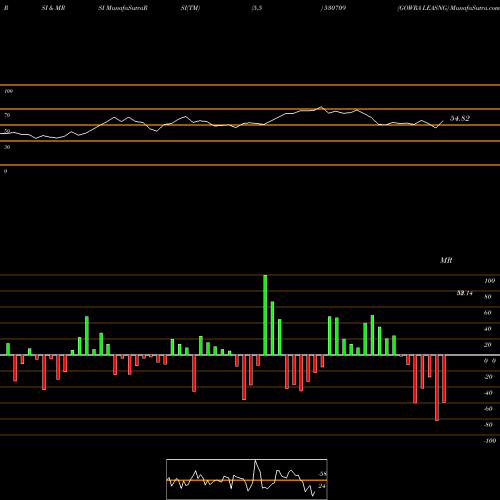The height and width of the screenshot is (500, 500).
Task: Click the GOWRA LEASNG MunafaSutra.com header text
Action: [x=448, y=8]
